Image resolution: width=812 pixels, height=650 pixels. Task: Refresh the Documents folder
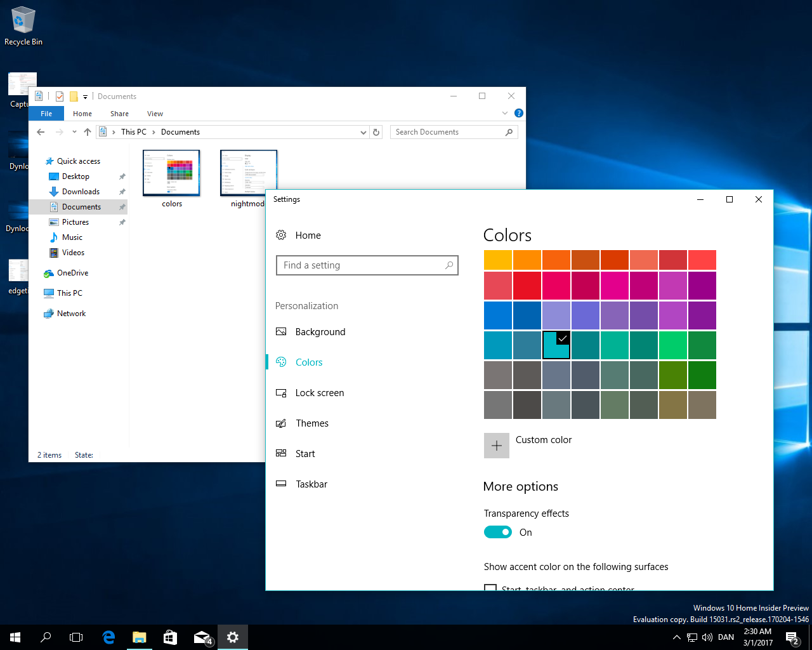pyautogui.click(x=376, y=131)
